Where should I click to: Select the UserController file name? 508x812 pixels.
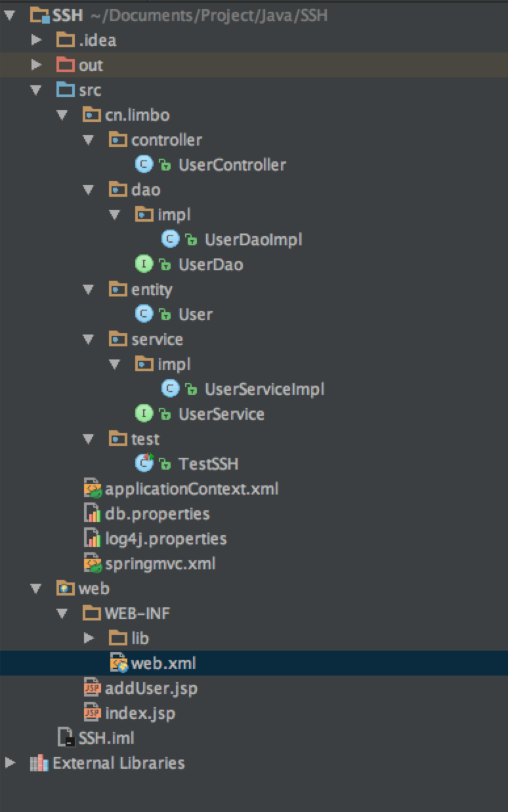point(232,165)
